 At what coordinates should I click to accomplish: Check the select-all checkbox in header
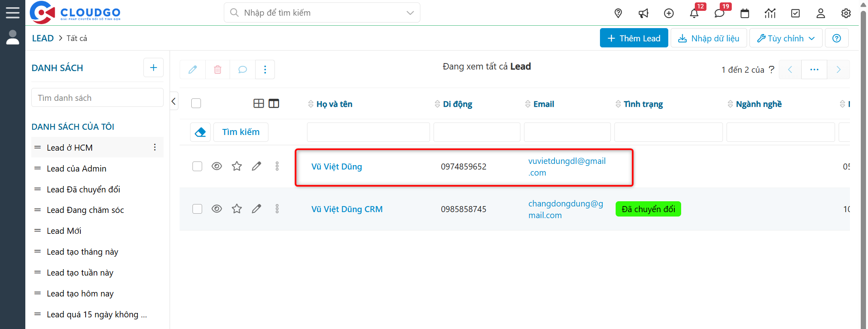(196, 104)
